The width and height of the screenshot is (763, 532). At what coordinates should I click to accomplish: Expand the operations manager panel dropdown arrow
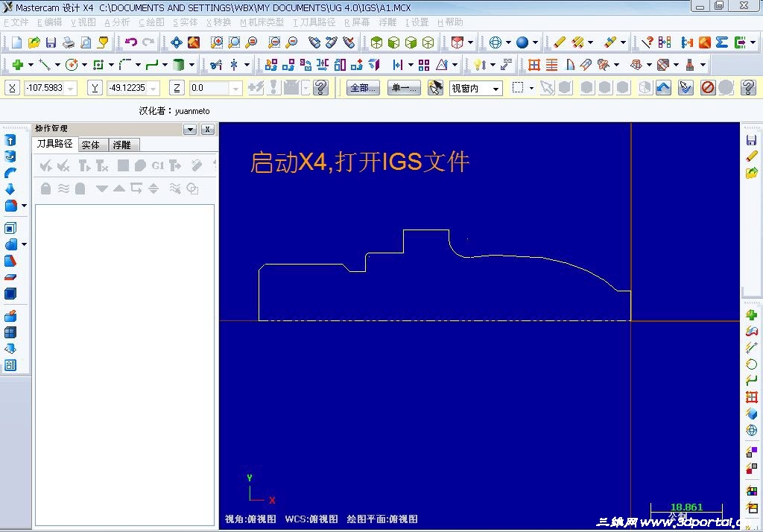click(x=190, y=129)
